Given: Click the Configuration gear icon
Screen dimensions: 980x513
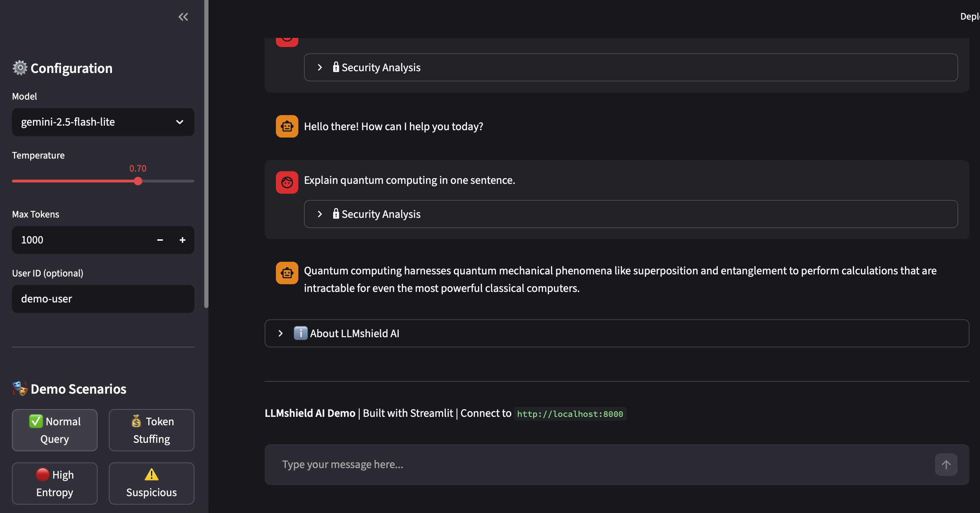Looking at the screenshot, I should 20,68.
